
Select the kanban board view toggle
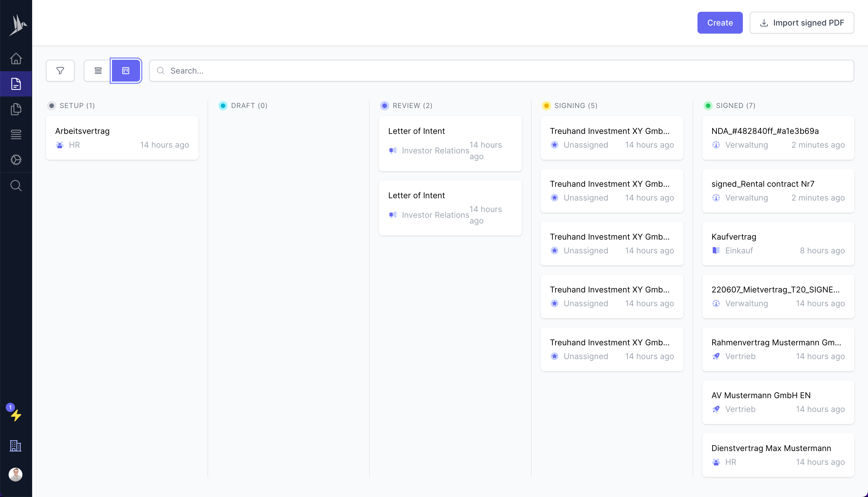tap(126, 71)
